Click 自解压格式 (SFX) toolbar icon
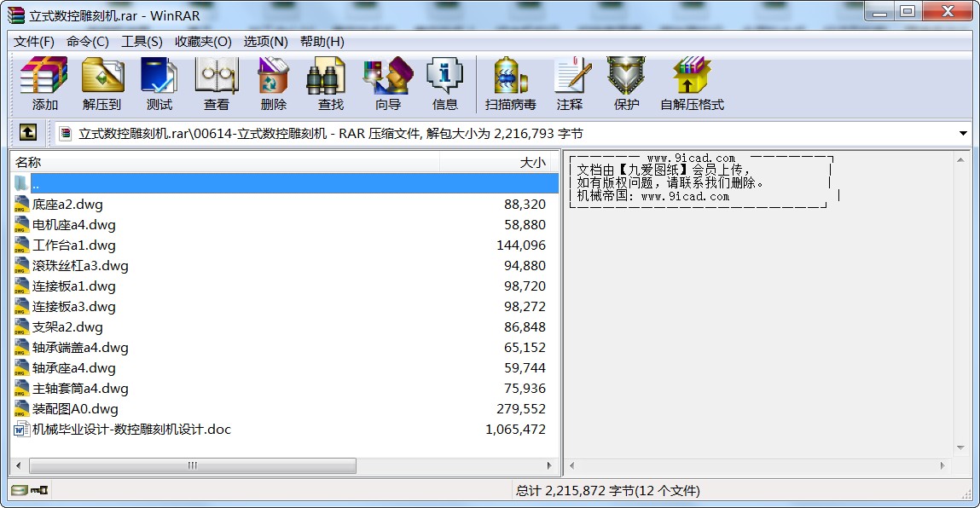Viewport: 980px width, 508px height. 692,84
